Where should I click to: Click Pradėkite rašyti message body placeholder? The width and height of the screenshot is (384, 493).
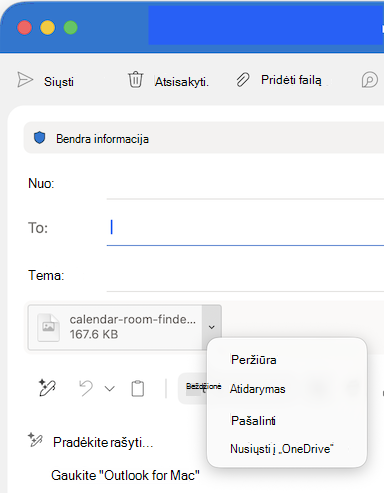(103, 443)
